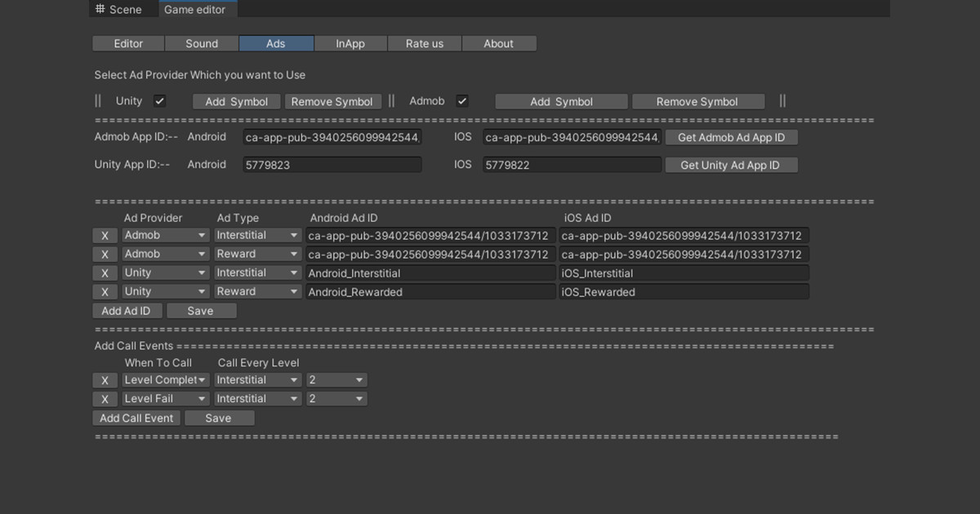
Task: Save the ad ID list
Action: coord(201,311)
